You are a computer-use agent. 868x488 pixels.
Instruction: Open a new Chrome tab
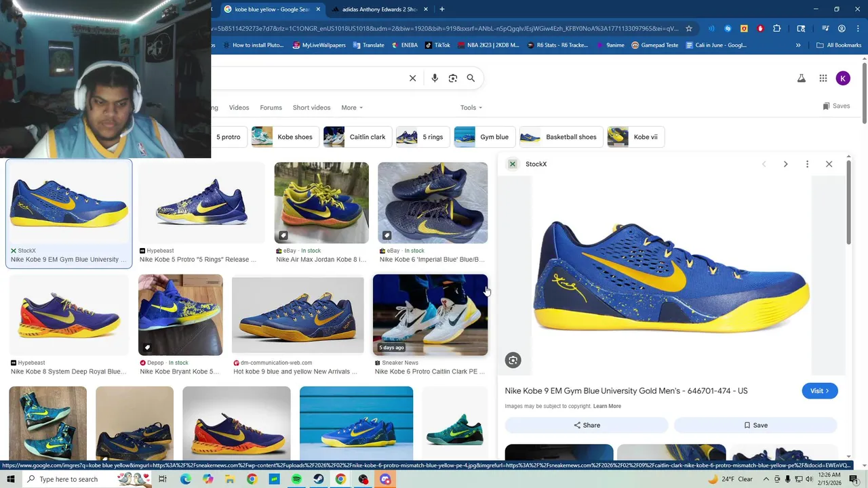coord(442,9)
